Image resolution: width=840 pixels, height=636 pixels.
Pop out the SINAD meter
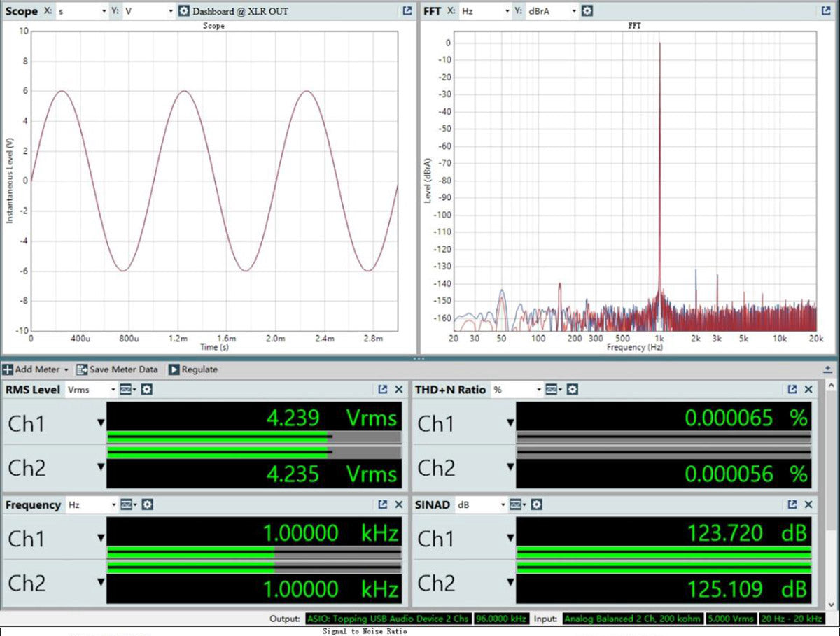[792, 504]
